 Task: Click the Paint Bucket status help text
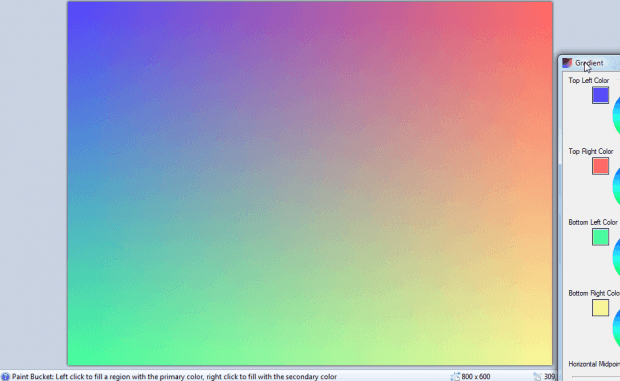point(174,377)
